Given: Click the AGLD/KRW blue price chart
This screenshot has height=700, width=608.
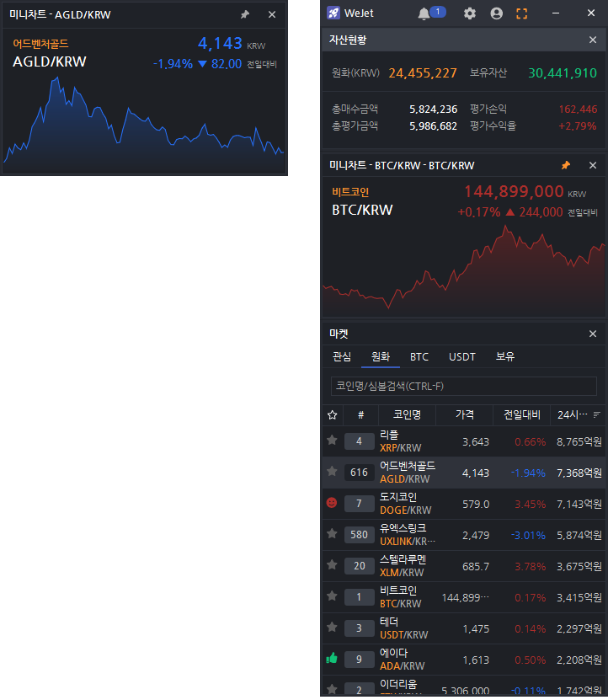Looking at the screenshot, I should click(x=144, y=123).
